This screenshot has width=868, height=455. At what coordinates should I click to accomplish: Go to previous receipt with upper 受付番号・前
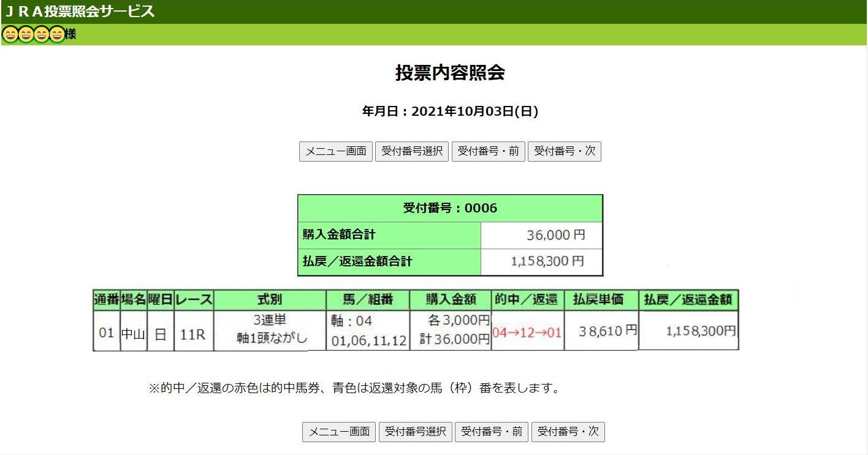488,151
